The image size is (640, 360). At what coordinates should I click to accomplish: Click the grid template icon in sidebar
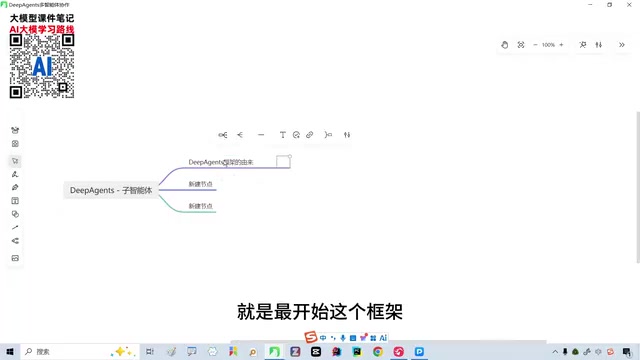click(x=15, y=144)
